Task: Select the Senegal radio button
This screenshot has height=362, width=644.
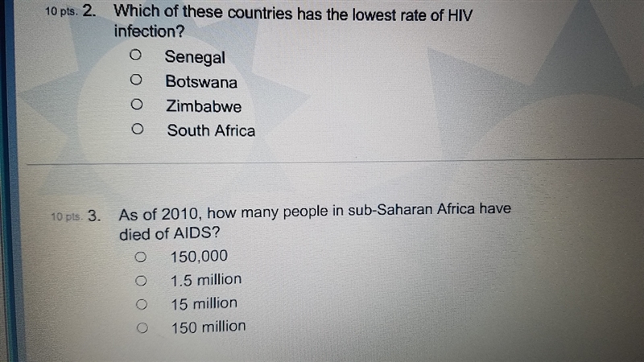Action: click(135, 55)
